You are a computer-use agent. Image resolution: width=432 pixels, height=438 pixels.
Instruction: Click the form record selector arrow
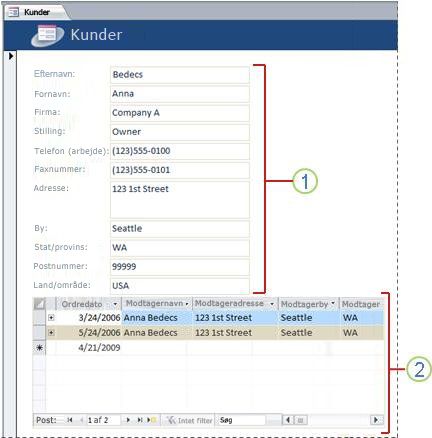(11, 56)
